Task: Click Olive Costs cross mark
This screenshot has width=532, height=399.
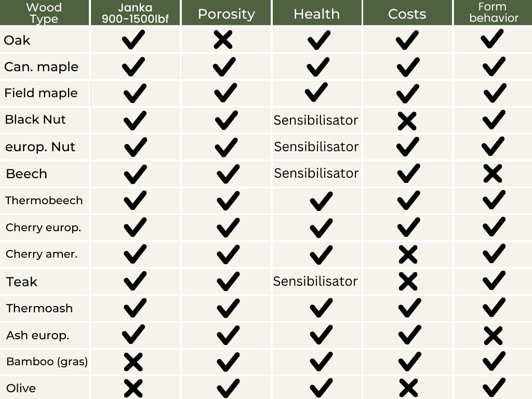Action: [408, 388]
